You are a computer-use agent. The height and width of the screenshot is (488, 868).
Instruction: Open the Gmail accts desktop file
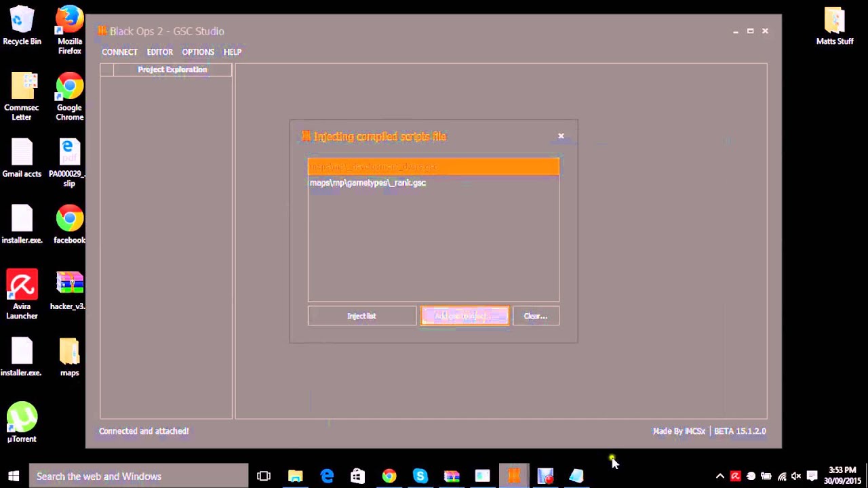coord(22,158)
